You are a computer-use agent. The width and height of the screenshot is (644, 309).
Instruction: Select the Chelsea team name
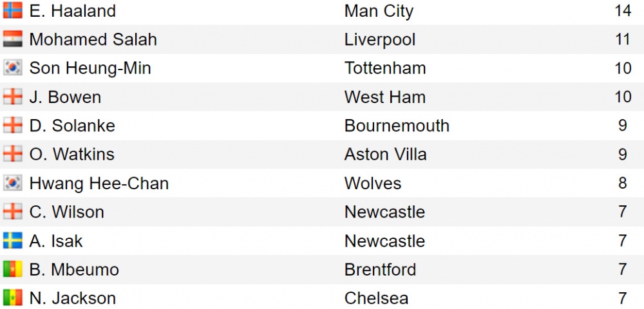(x=376, y=298)
